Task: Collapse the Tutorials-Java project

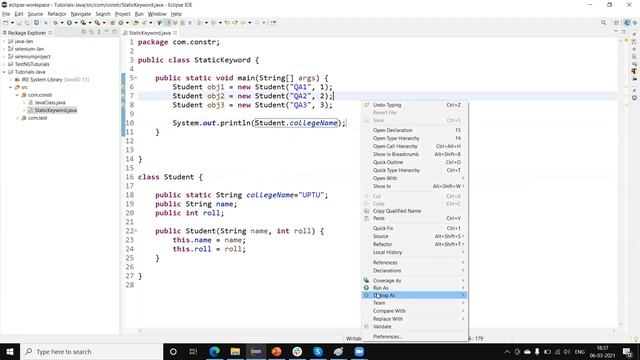Action: point(4,72)
